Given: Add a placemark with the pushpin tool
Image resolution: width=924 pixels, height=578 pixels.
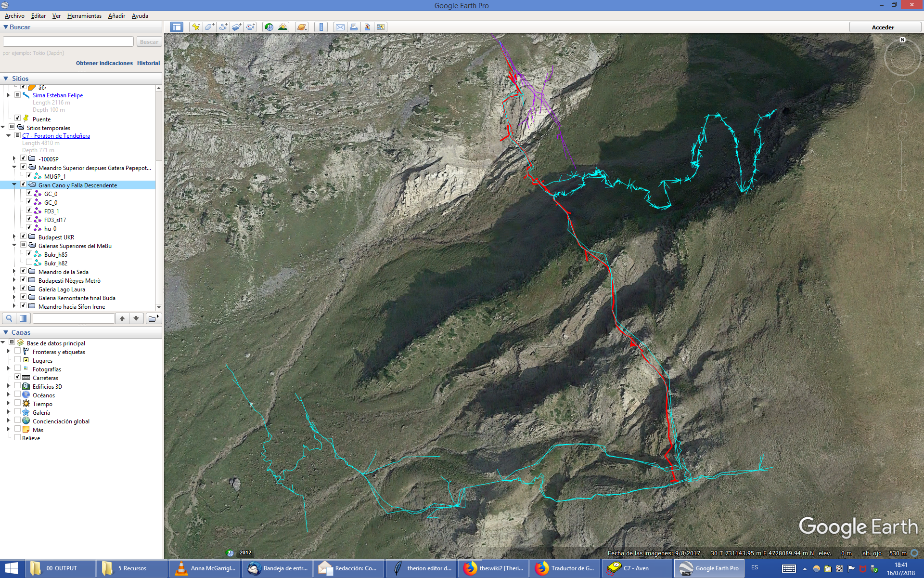Looking at the screenshot, I should tap(195, 27).
